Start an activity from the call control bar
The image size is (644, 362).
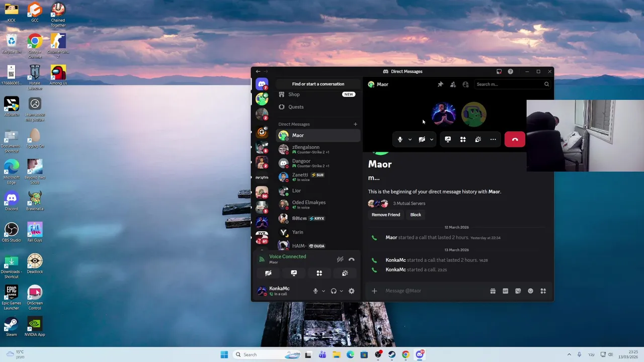pyautogui.click(x=463, y=139)
